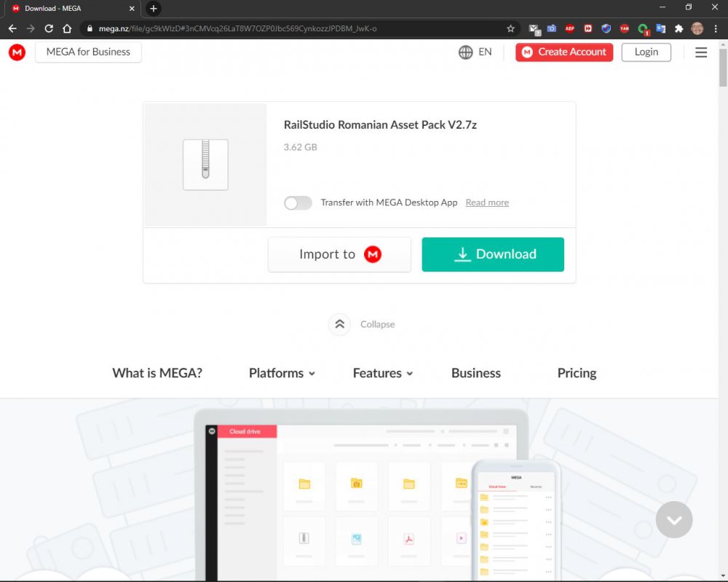Open the Read more link

487,202
